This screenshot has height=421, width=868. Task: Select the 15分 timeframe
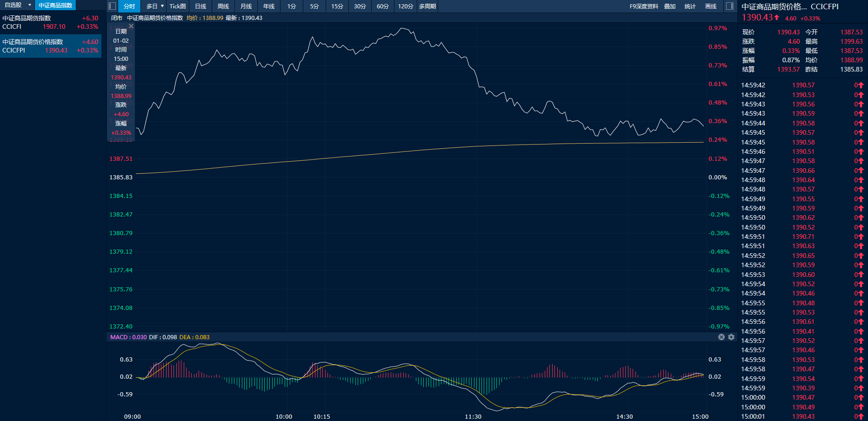[x=337, y=6]
